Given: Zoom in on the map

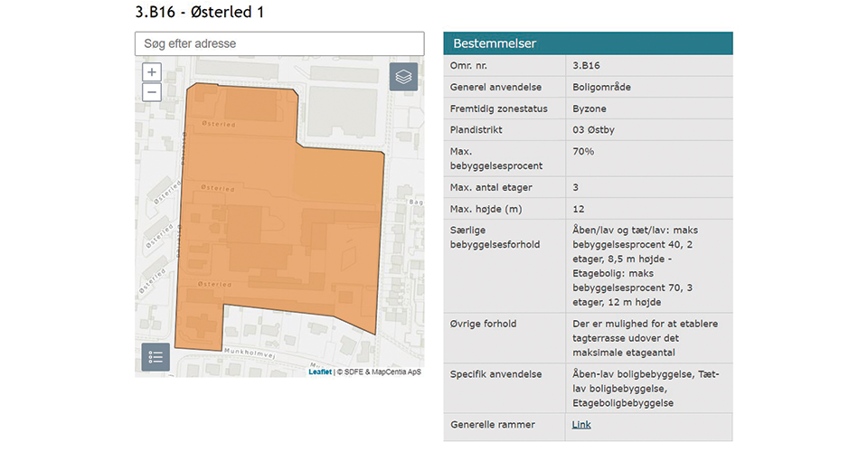Looking at the screenshot, I should click(152, 72).
